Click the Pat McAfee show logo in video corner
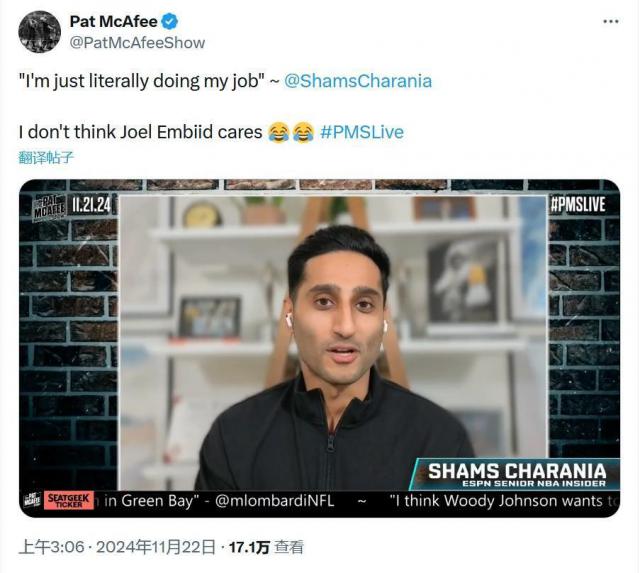This screenshot has height=573, width=640. [49, 207]
